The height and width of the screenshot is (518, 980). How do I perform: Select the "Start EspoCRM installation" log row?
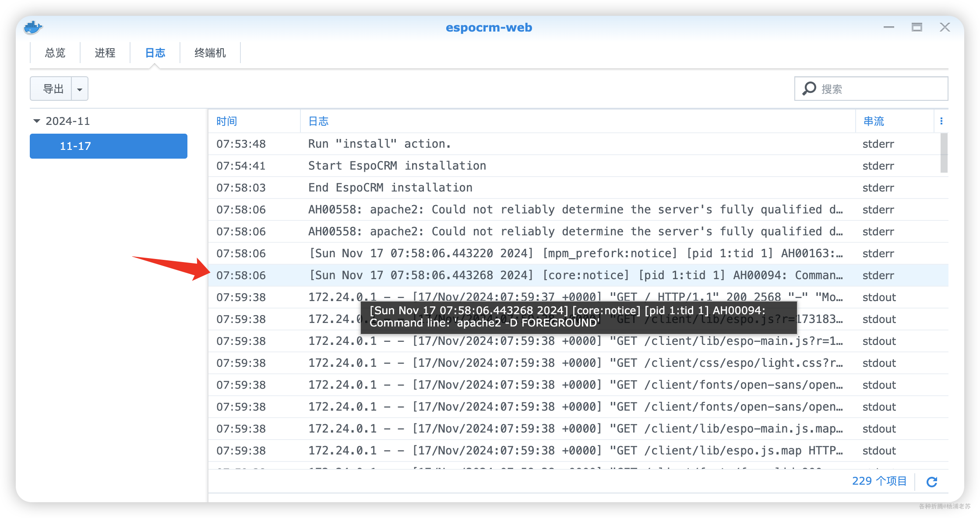(x=397, y=166)
